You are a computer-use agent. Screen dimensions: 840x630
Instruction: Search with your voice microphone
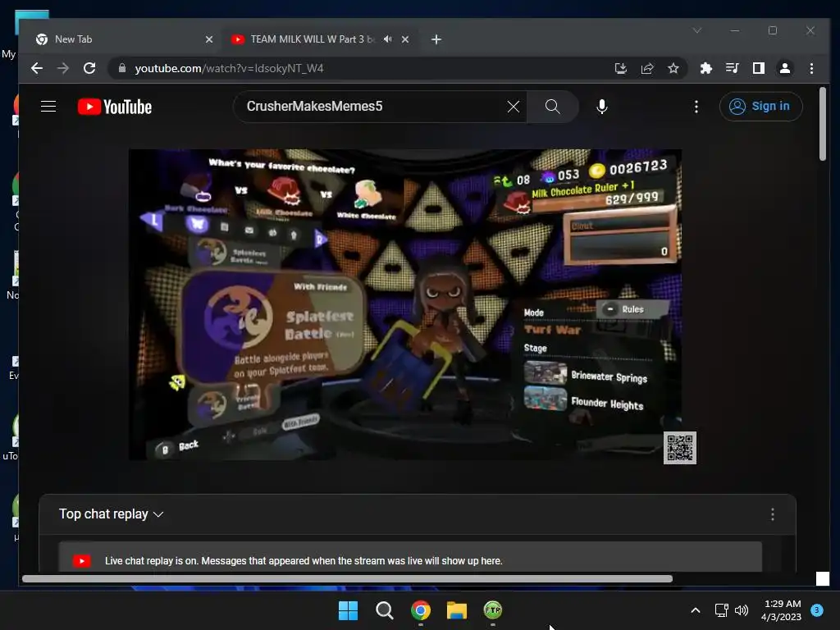click(602, 107)
